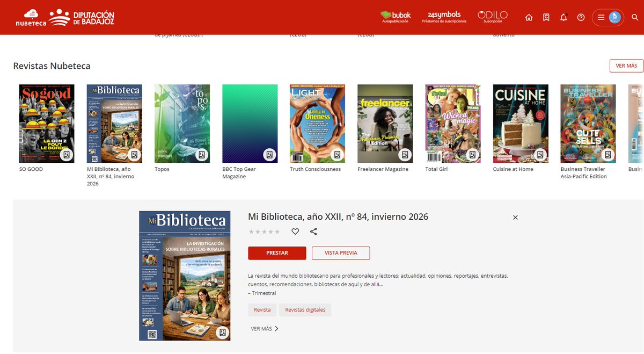Add Mi Biblioteca to favorites heart
The image size is (644, 354).
click(x=295, y=232)
